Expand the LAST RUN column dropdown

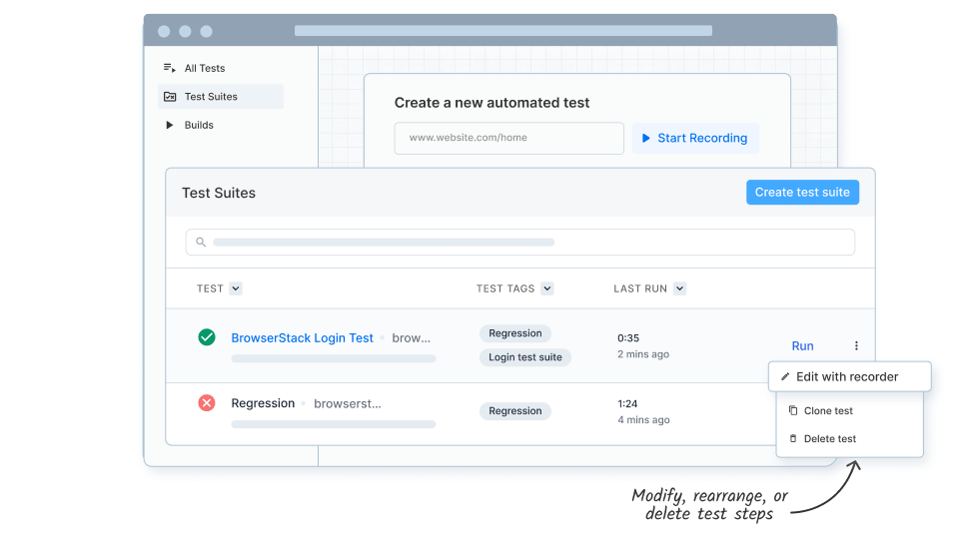[x=679, y=288]
